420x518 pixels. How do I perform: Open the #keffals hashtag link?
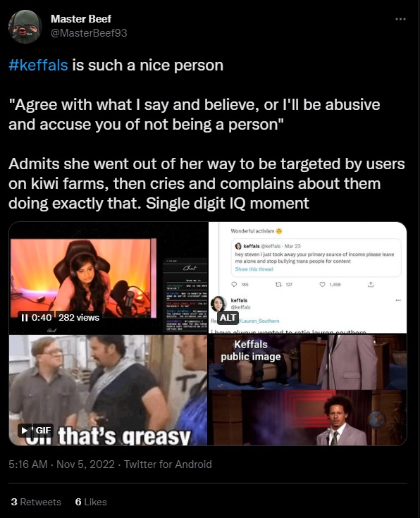(x=38, y=65)
